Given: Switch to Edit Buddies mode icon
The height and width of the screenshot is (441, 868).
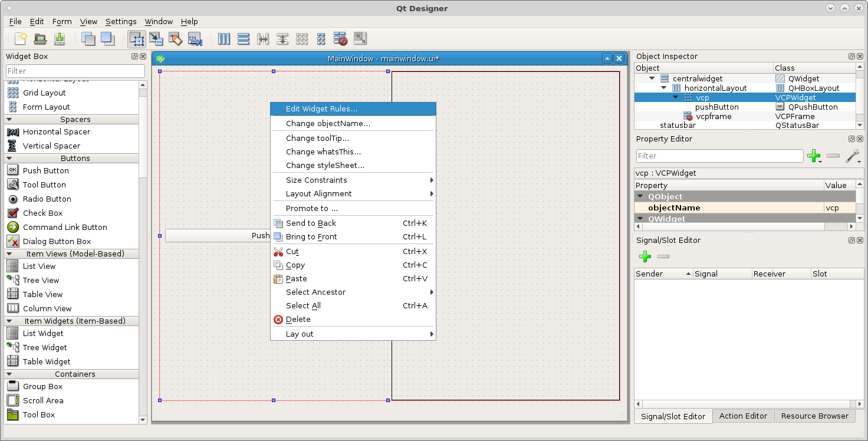Looking at the screenshot, I should (x=176, y=39).
